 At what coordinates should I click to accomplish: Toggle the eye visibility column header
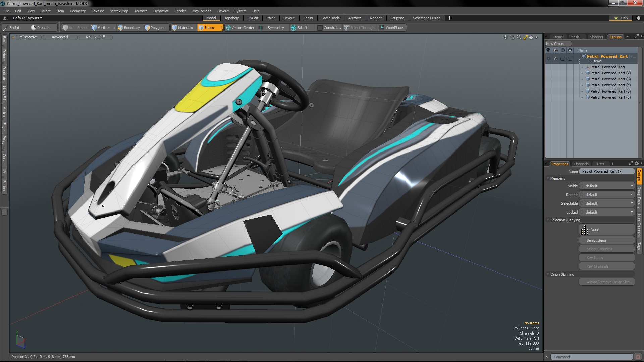(549, 50)
